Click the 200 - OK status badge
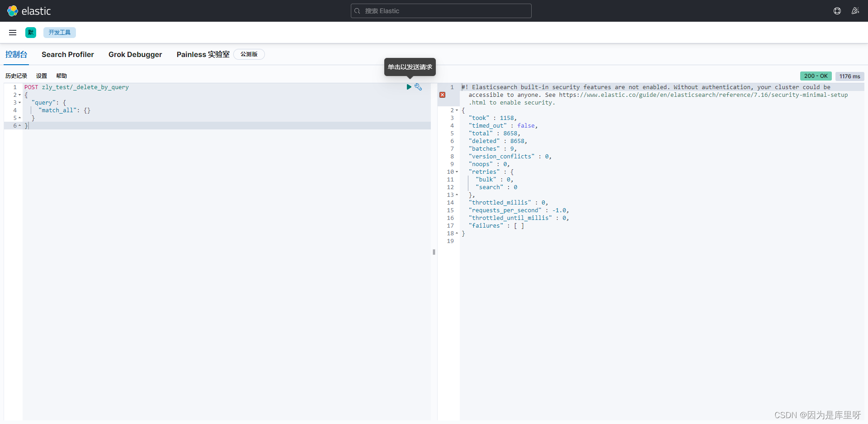The image size is (868, 424). (x=816, y=76)
